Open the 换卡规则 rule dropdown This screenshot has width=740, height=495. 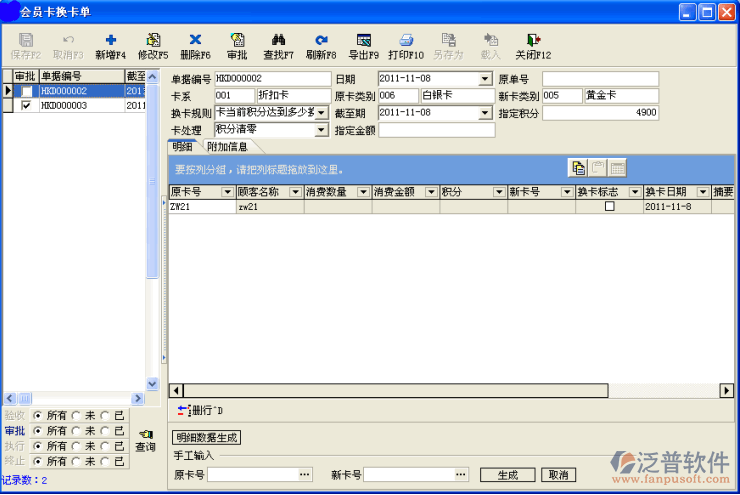(321, 113)
